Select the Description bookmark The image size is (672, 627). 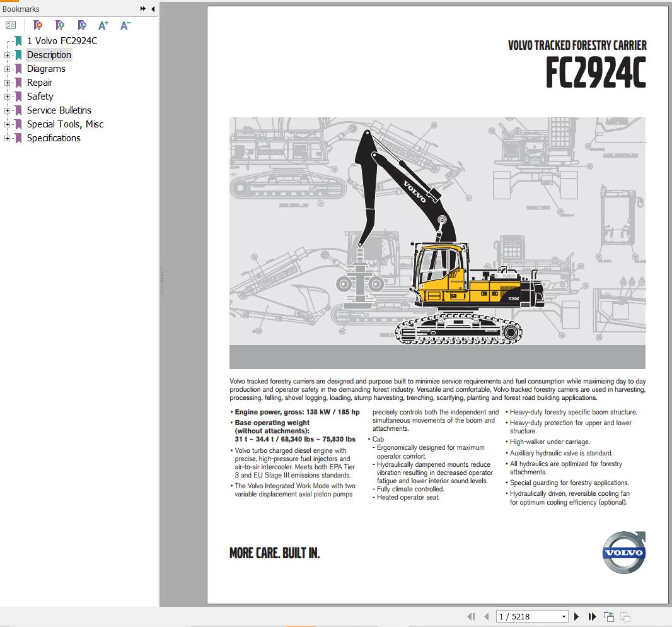coord(49,54)
